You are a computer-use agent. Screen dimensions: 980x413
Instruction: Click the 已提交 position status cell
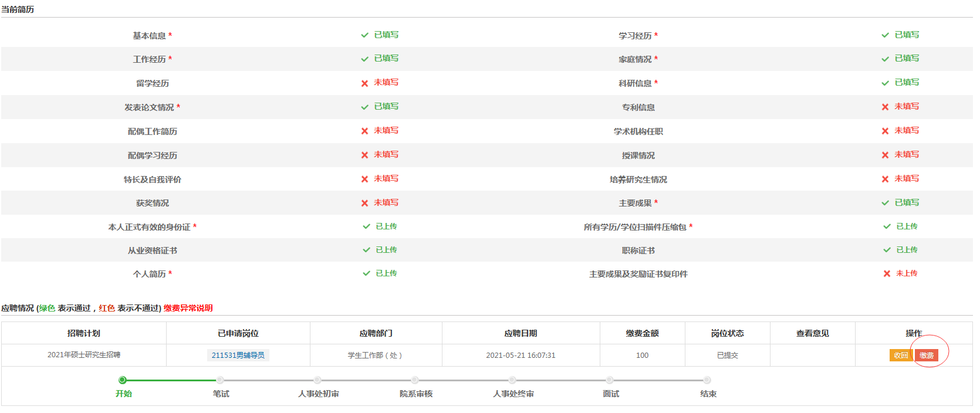click(727, 355)
